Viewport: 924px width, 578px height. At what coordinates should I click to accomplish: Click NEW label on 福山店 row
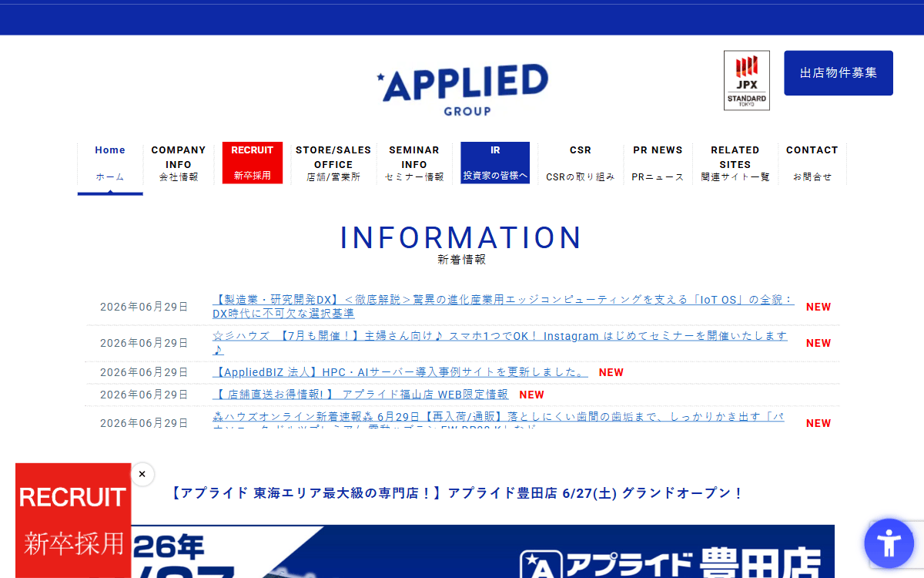pyautogui.click(x=532, y=395)
